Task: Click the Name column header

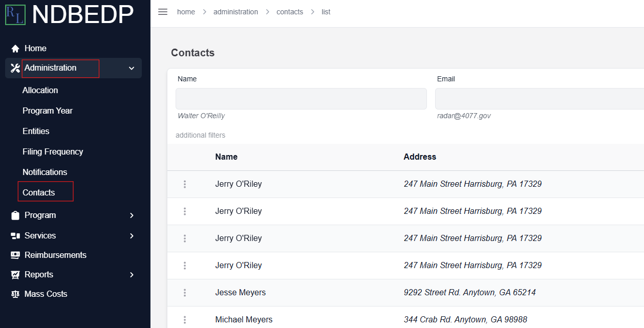Action: pos(226,157)
